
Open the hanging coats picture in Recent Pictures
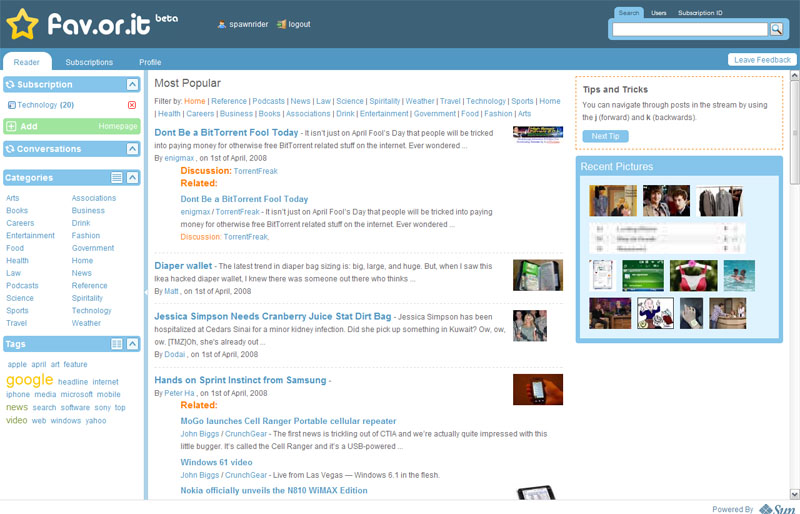coord(719,201)
